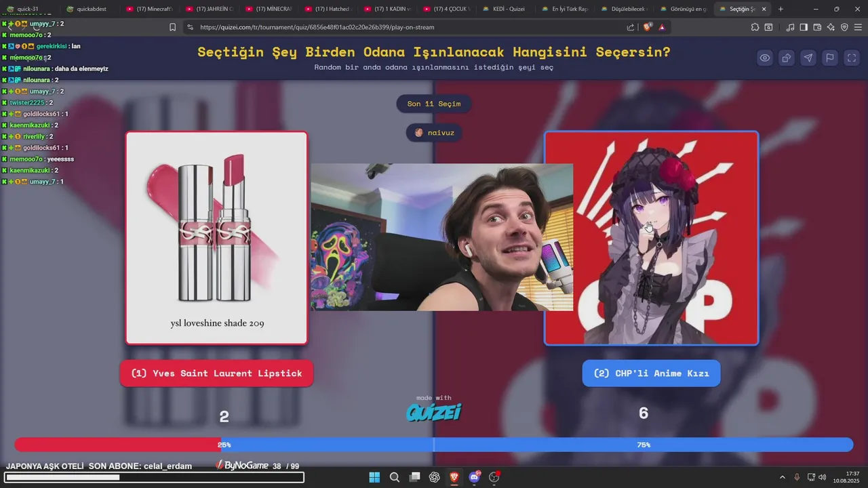Open Task View on the taskbar
This screenshot has width=868, height=488.
(415, 477)
